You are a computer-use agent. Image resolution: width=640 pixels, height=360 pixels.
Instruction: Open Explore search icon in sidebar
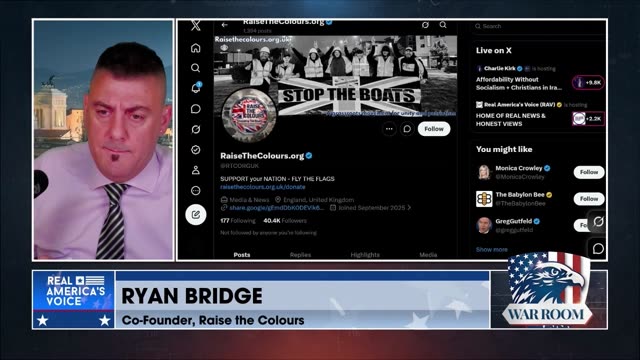tap(196, 68)
